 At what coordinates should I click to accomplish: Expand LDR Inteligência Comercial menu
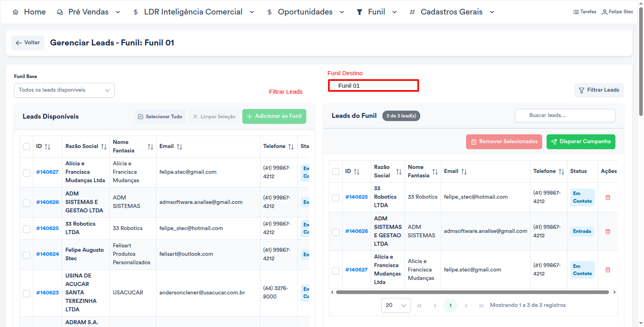pos(194,12)
